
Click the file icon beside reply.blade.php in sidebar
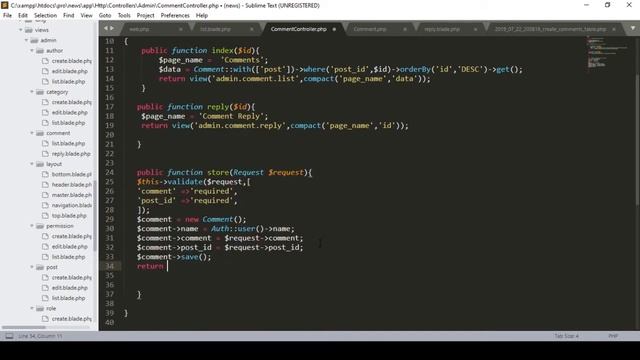point(45,154)
